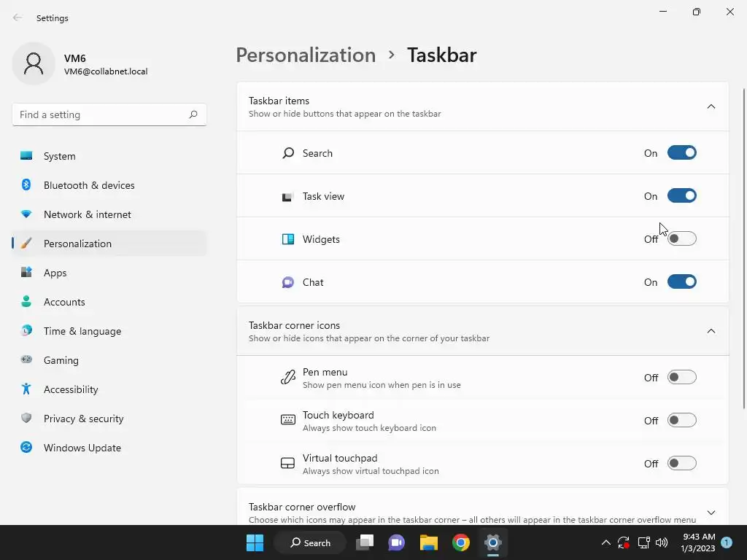Click the Task view icon in settings list

287,197
